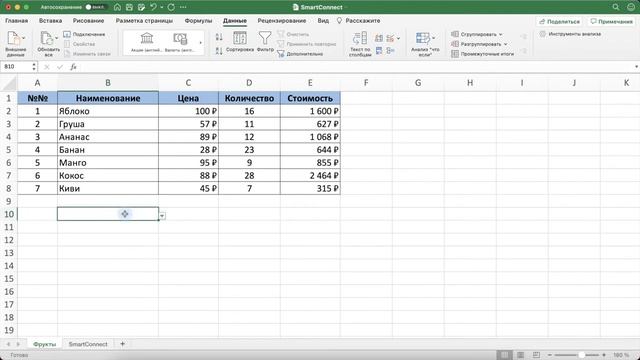This screenshot has width=640, height=360.
Task: Click the zoom slider handle
Action: (x=582, y=355)
